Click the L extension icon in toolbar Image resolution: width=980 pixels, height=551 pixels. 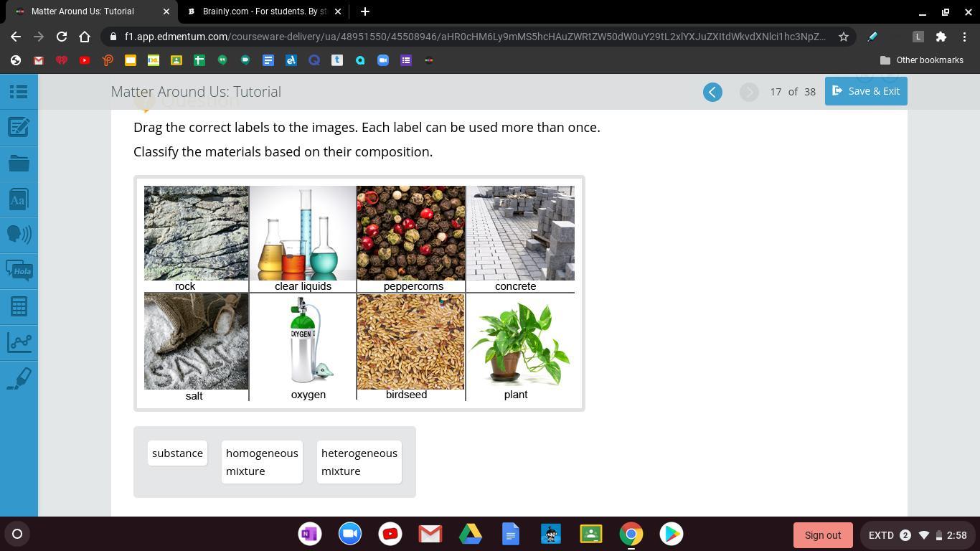pos(918,37)
